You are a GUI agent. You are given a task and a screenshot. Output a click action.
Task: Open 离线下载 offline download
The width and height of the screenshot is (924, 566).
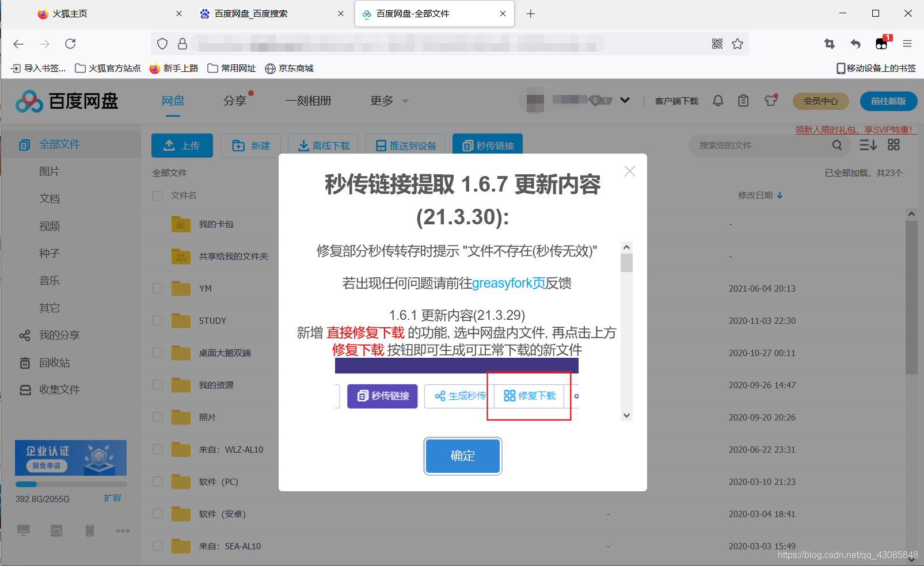tap(323, 146)
